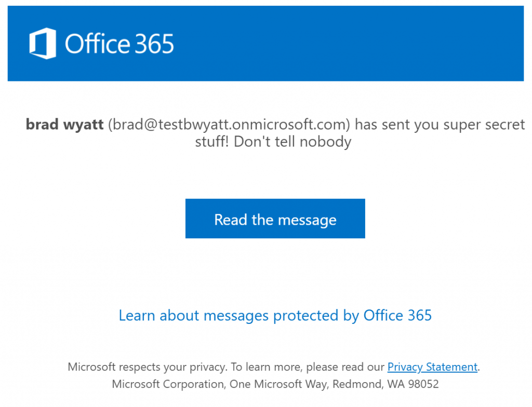Click the bold sender name brad wyatt
The width and height of the screenshot is (532, 407).
[x=64, y=125]
